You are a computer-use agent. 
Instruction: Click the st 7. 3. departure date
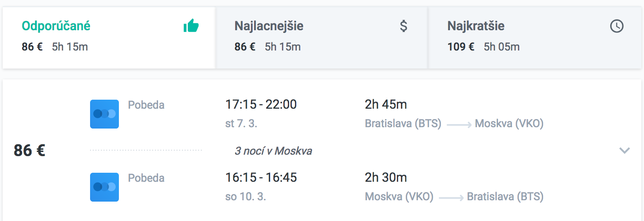pyautogui.click(x=241, y=124)
